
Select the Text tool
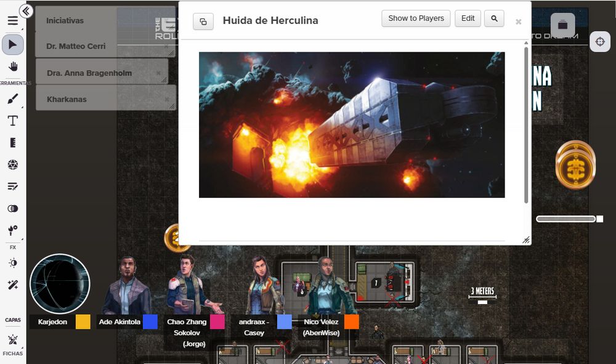pyautogui.click(x=12, y=121)
